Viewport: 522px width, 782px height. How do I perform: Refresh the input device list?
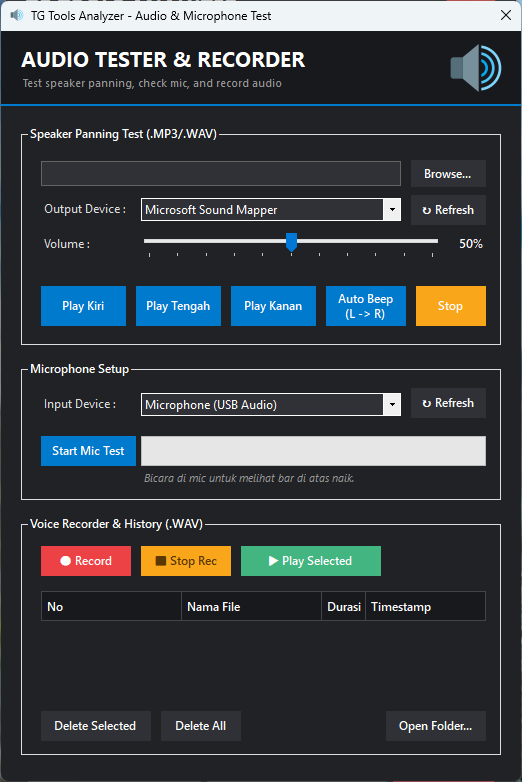pos(448,403)
